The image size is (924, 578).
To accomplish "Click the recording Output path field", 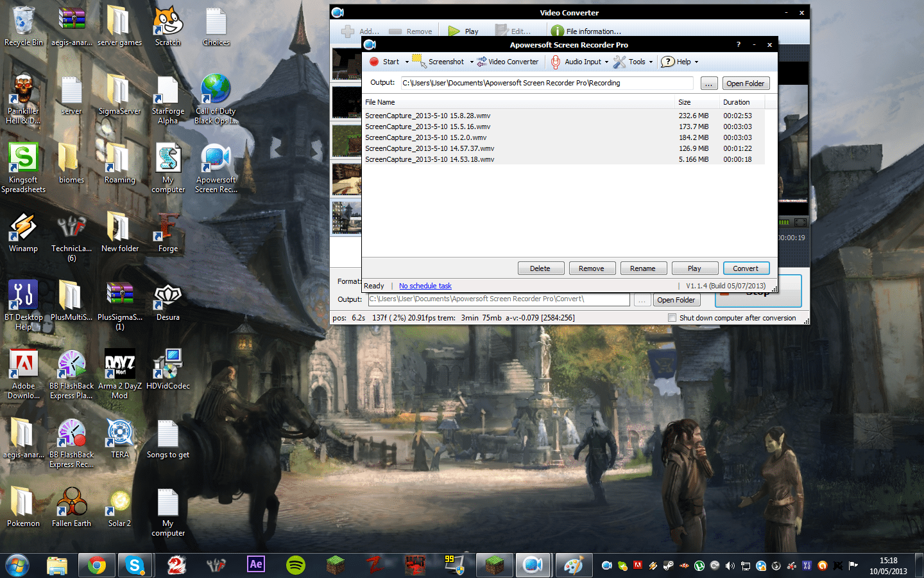I will 547,83.
